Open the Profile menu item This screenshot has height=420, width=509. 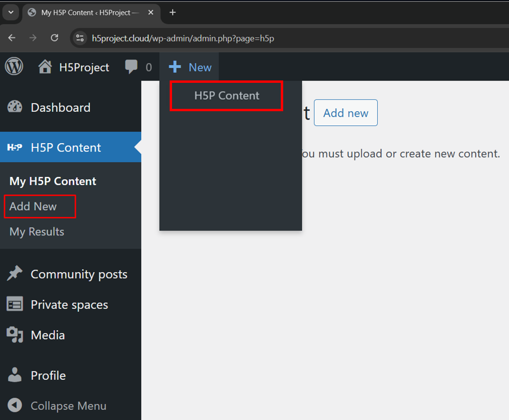click(x=70, y=375)
